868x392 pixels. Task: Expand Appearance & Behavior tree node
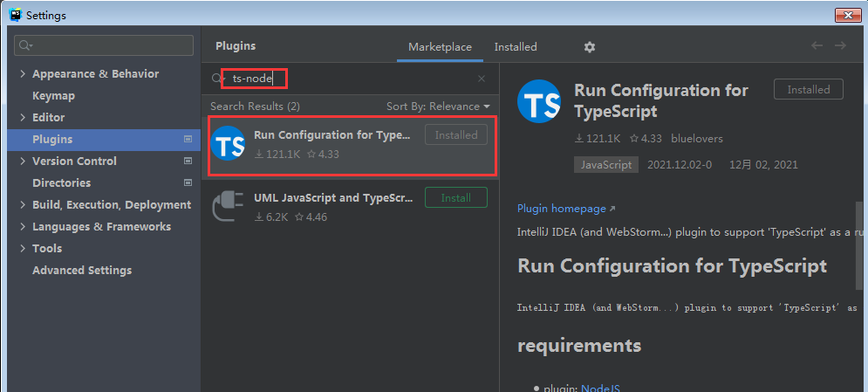click(x=22, y=74)
